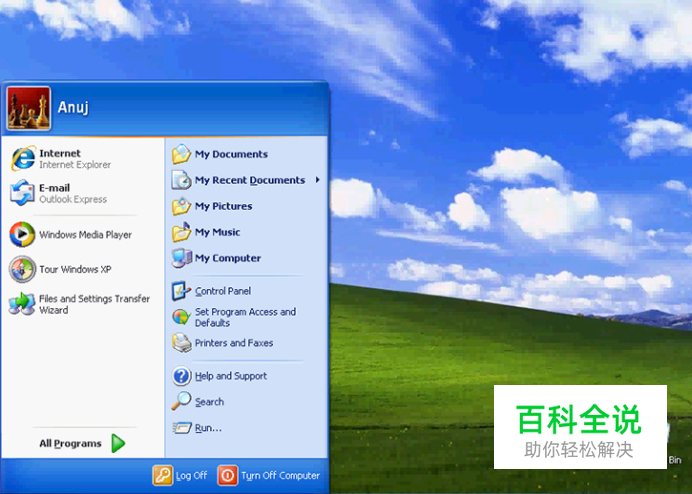
Task: Click the Log Off text
Action: 191,475
